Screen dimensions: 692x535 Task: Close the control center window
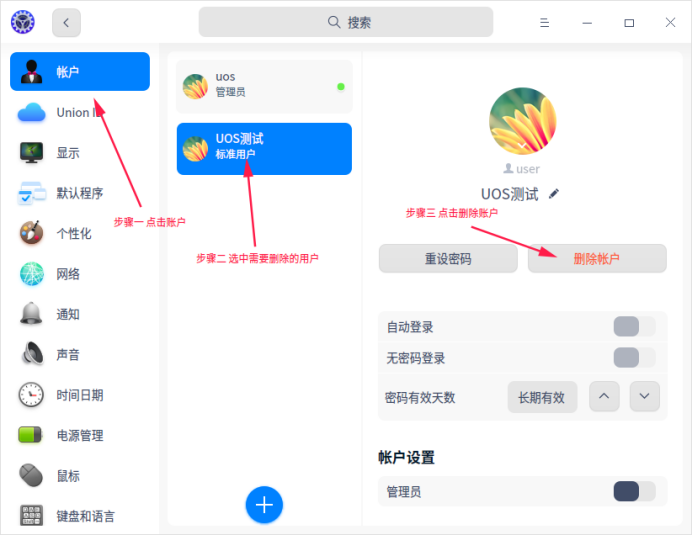point(670,23)
